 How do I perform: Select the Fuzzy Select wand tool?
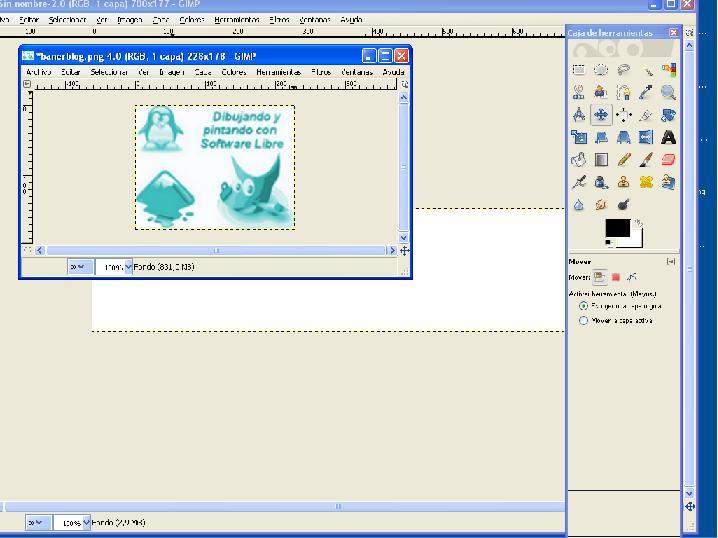pyautogui.click(x=646, y=70)
